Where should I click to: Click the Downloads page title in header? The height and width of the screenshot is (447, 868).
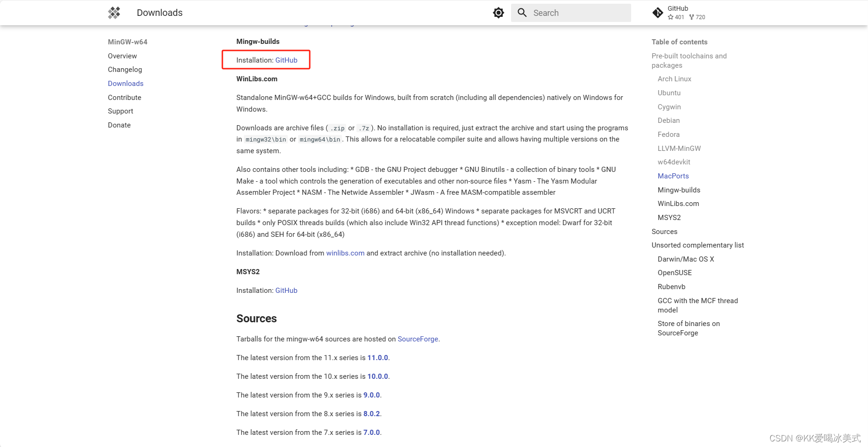coord(160,13)
